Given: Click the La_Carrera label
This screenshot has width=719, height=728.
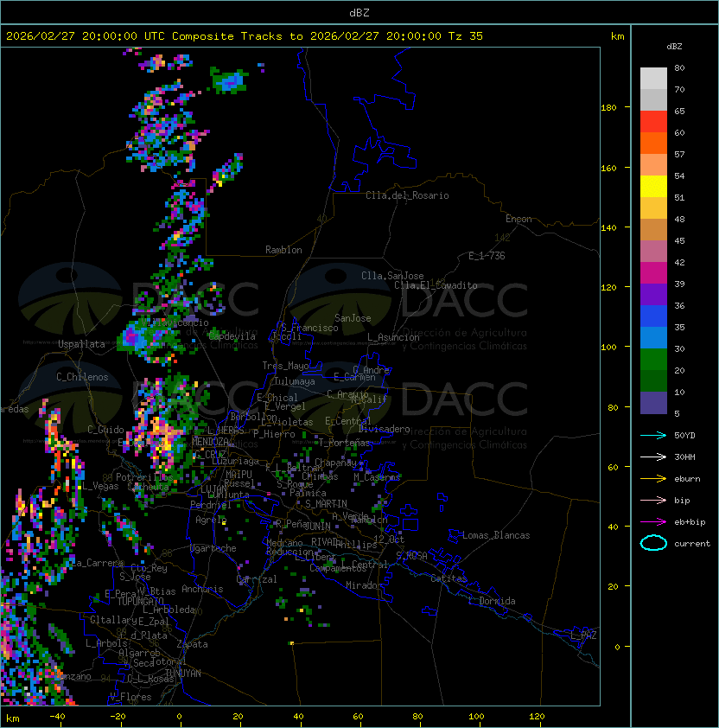Looking at the screenshot, I should click(96, 563).
